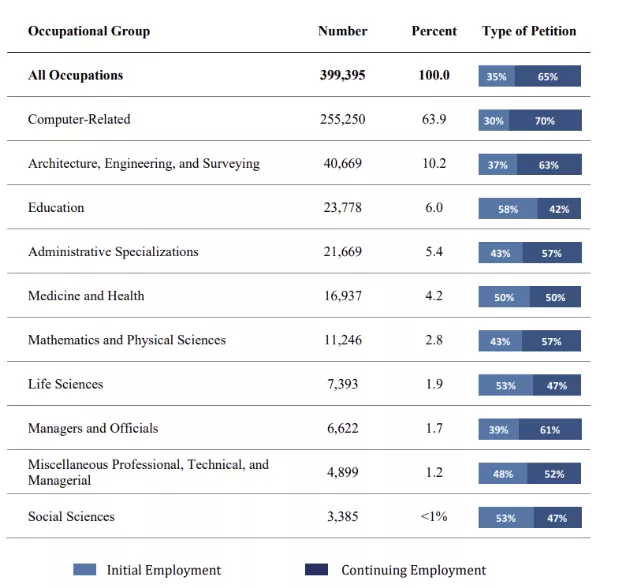Click the Continuing Employment legend color swatch
619x588 pixels.
coord(316,569)
